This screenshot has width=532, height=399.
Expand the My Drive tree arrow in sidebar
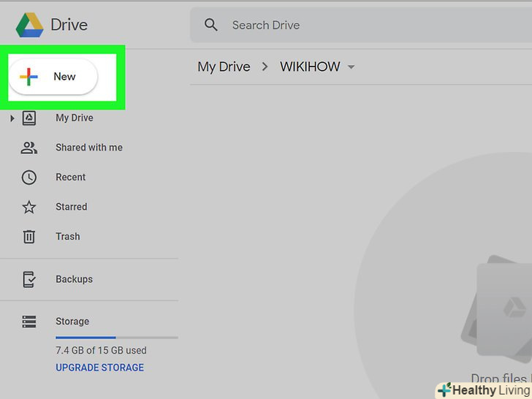point(12,118)
